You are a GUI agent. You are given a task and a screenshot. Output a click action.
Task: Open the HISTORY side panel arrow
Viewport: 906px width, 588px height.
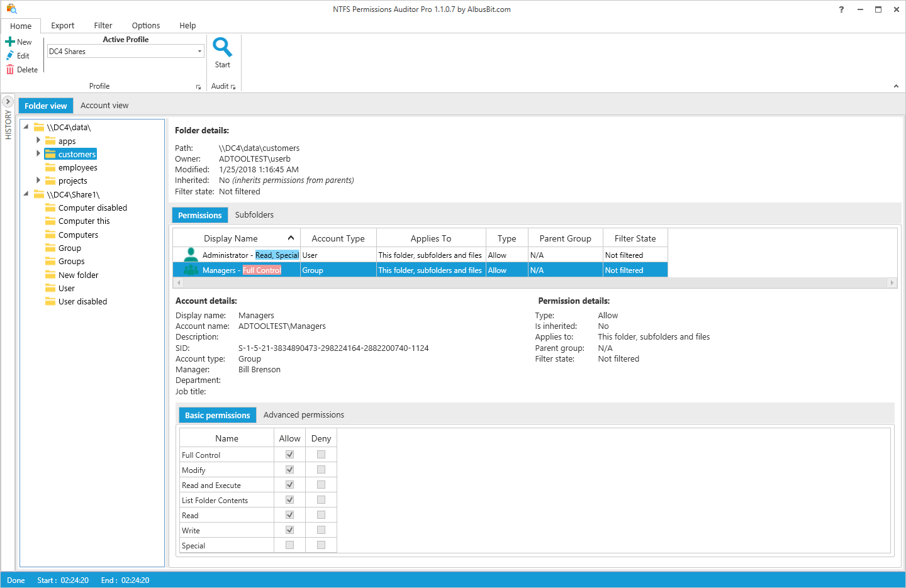click(x=7, y=100)
